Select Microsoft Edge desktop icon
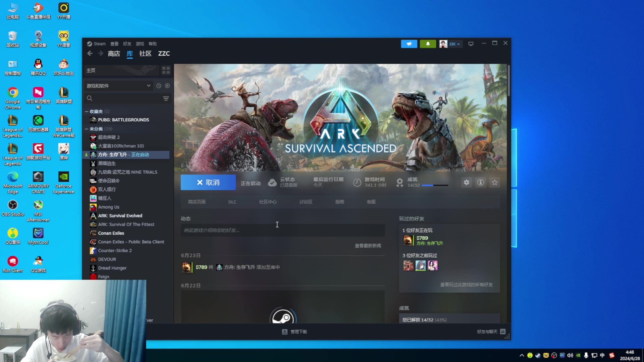Screen dimensions: 644x362 click(13, 183)
